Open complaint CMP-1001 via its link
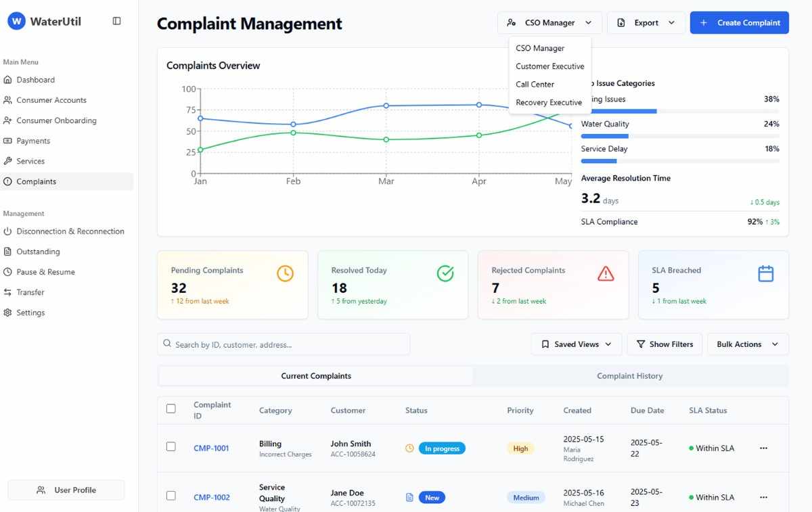 tap(212, 448)
